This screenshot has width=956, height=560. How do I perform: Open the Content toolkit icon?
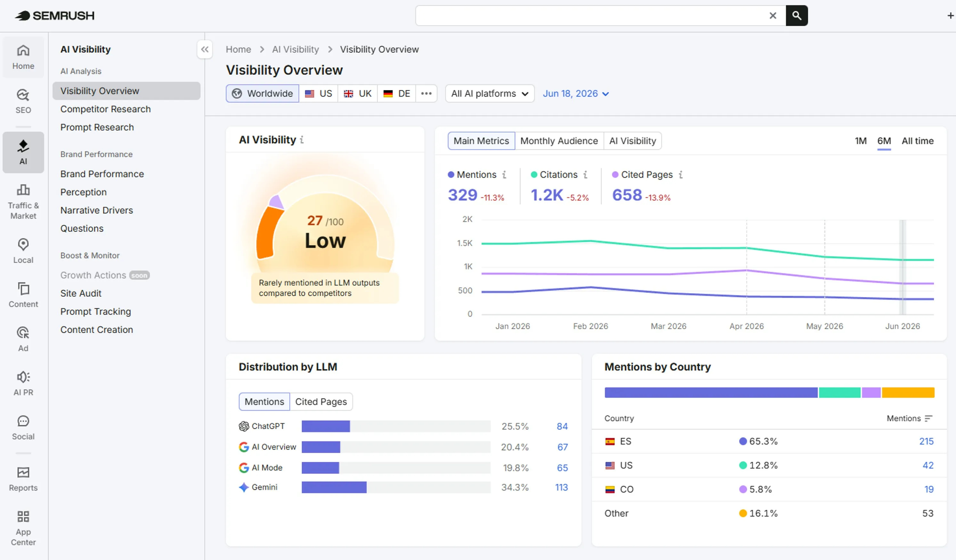click(x=23, y=295)
